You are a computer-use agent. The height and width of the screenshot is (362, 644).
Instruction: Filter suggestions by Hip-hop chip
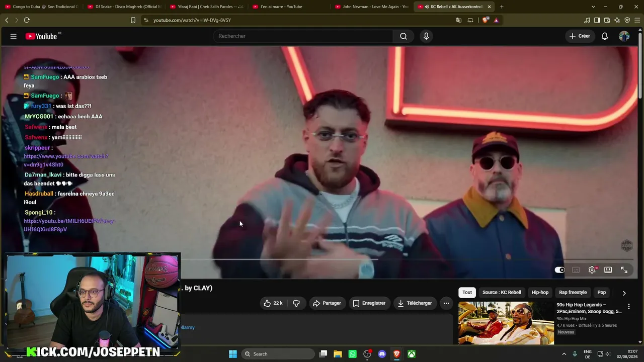click(540, 293)
